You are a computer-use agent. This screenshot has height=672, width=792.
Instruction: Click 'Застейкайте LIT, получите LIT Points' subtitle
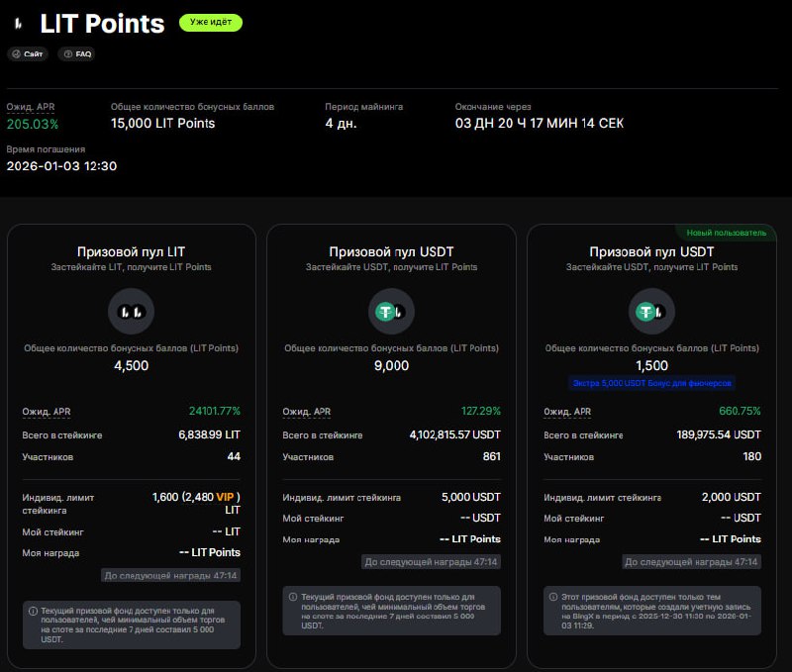131,267
